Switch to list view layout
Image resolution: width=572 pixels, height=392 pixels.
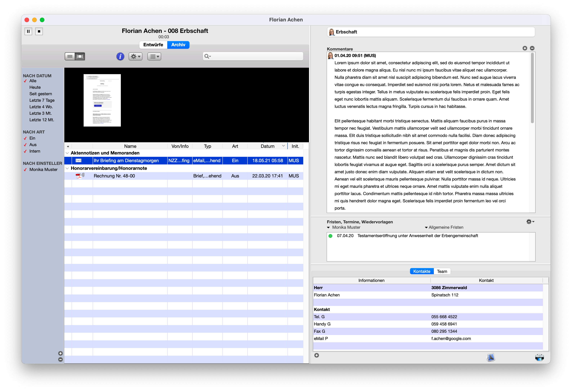click(70, 57)
